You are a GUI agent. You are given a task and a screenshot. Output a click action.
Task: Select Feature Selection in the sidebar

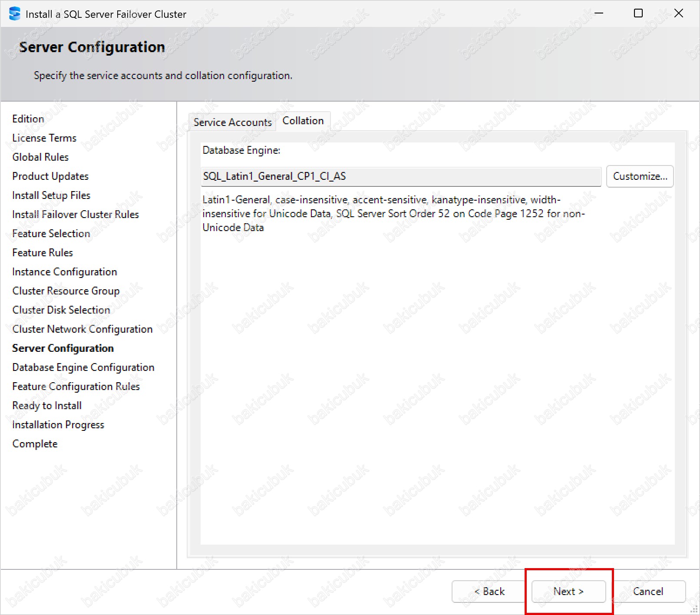(51, 234)
